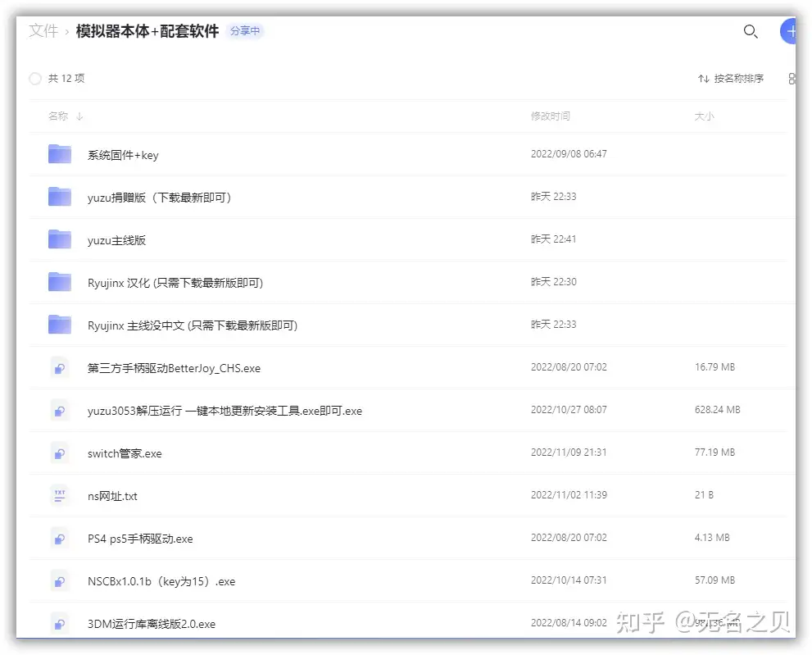Viewport: 812px width, 655px height.
Task: Go back to 文件 breadcrumb
Action: click(x=43, y=31)
